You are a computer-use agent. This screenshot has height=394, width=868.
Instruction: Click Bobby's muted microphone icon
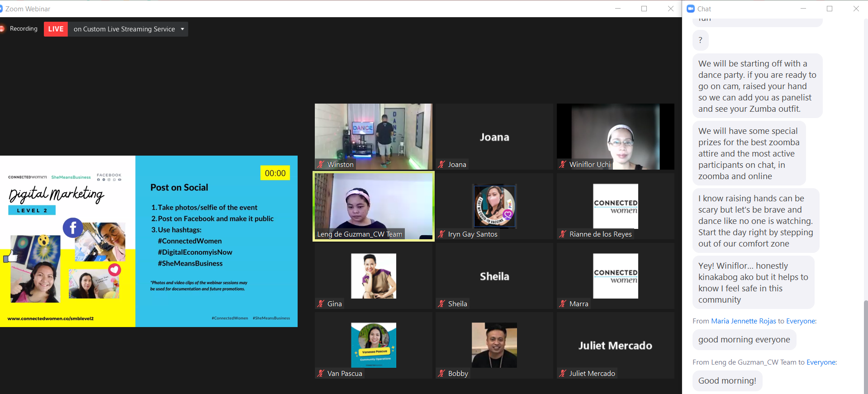[441, 374]
